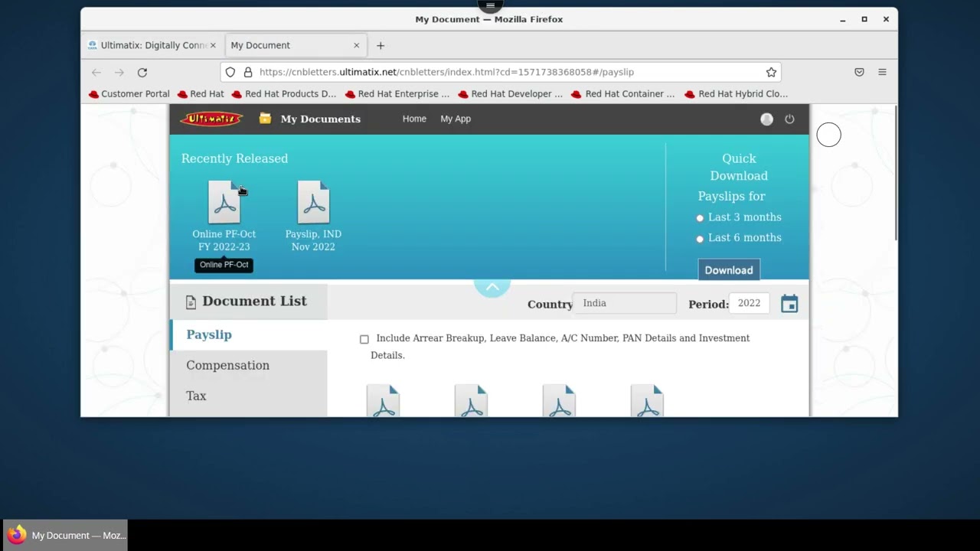Open the Period calendar icon

[789, 304]
